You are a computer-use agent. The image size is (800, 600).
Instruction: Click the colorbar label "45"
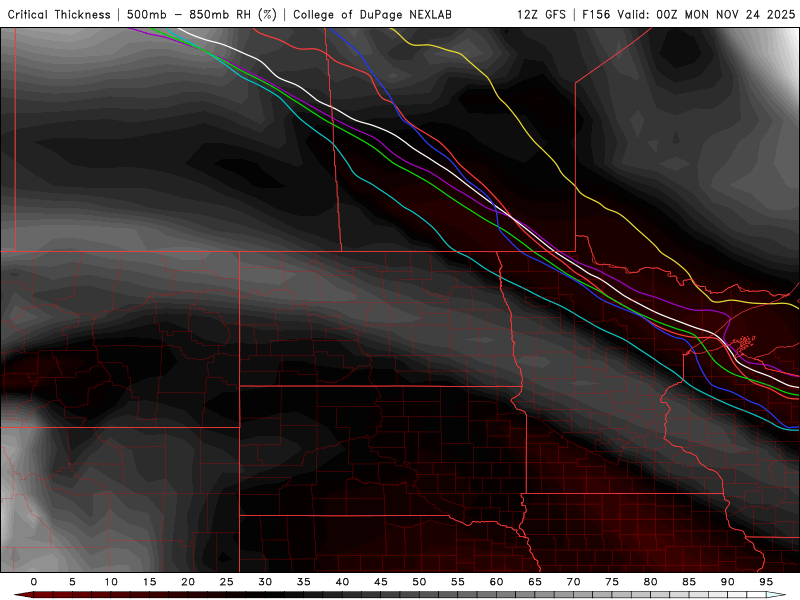pos(381,582)
